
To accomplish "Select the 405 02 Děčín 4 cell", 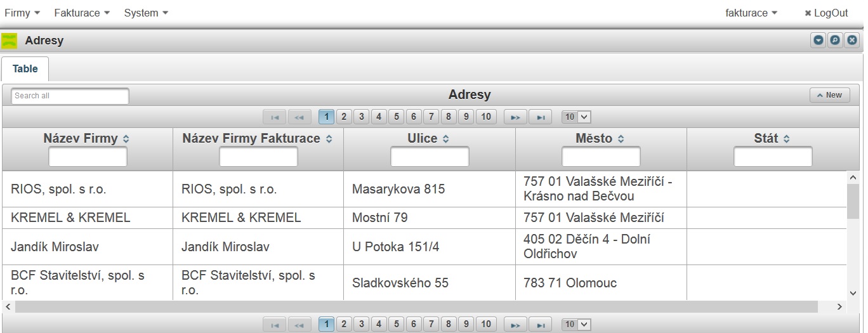I will point(601,247).
